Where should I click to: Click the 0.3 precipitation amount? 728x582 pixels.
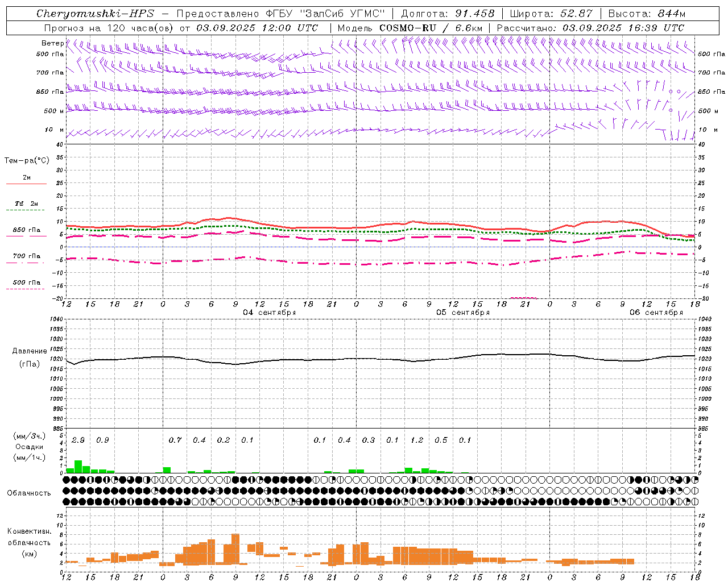369,440
